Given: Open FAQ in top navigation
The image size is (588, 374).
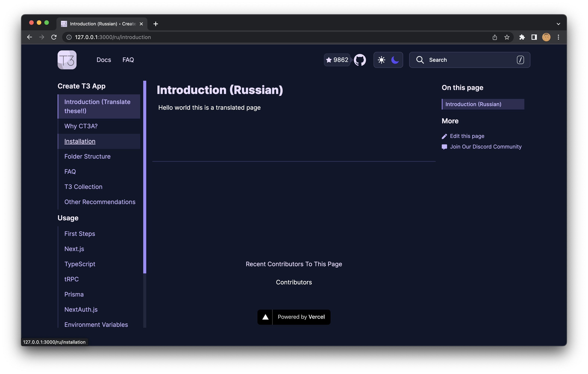Looking at the screenshot, I should (128, 60).
